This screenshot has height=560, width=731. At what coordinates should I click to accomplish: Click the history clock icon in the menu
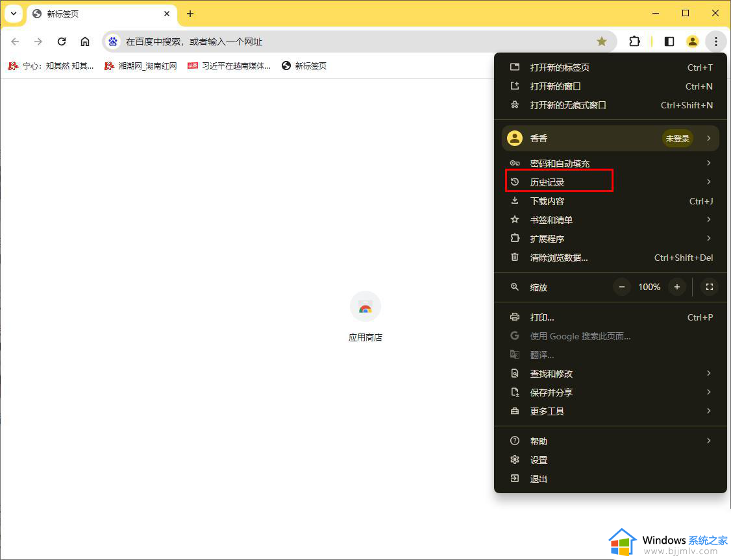pos(515,182)
